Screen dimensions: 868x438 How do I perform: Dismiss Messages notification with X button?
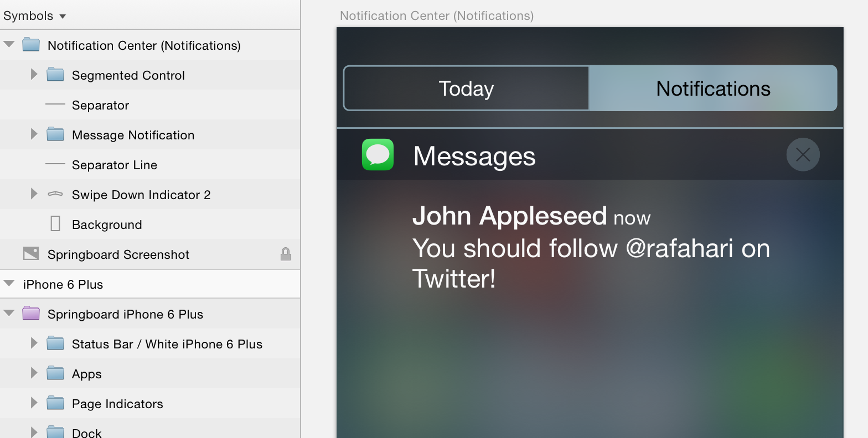[x=803, y=154]
